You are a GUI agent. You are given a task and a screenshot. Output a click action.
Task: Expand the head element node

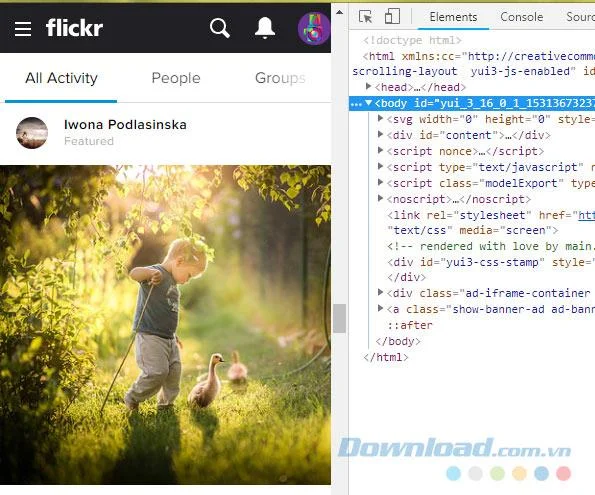[368, 87]
